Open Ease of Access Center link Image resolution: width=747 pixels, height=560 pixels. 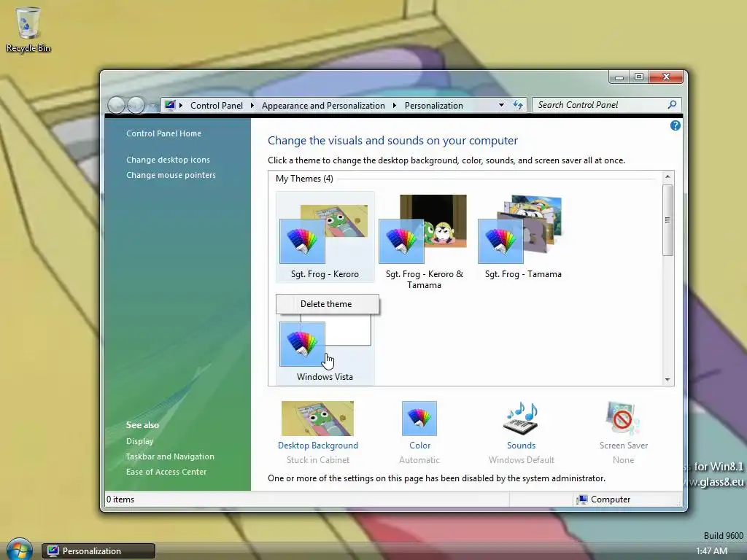(166, 472)
